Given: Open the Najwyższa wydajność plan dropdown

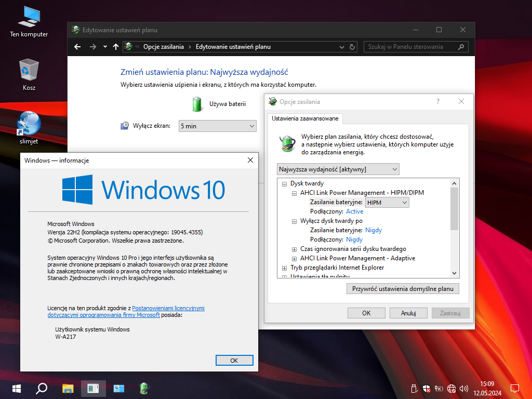Looking at the screenshot, I should 338,169.
